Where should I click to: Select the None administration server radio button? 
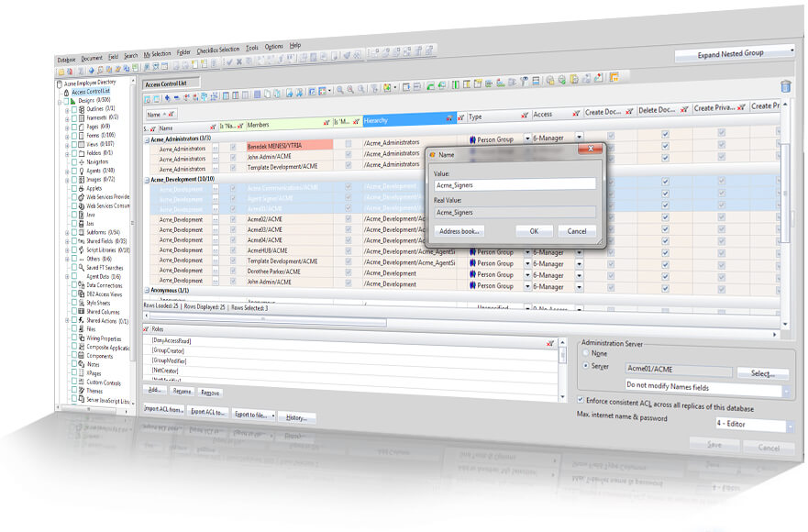[x=586, y=353]
